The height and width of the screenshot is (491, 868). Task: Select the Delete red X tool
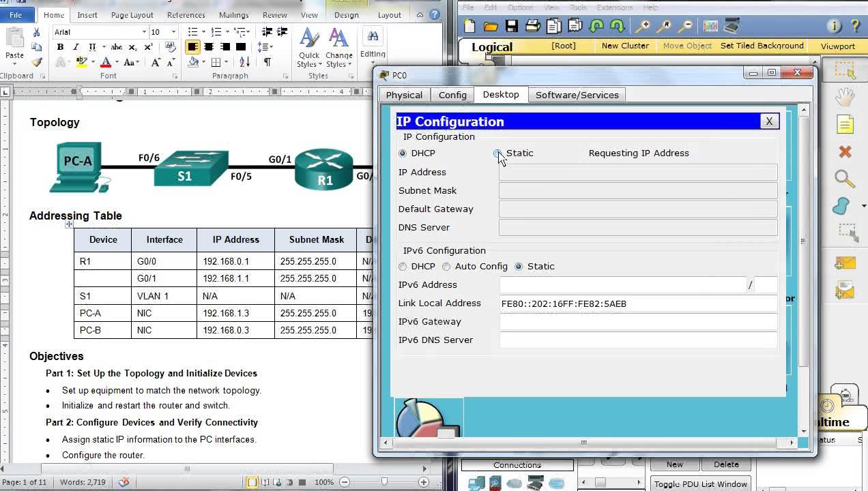(x=845, y=151)
